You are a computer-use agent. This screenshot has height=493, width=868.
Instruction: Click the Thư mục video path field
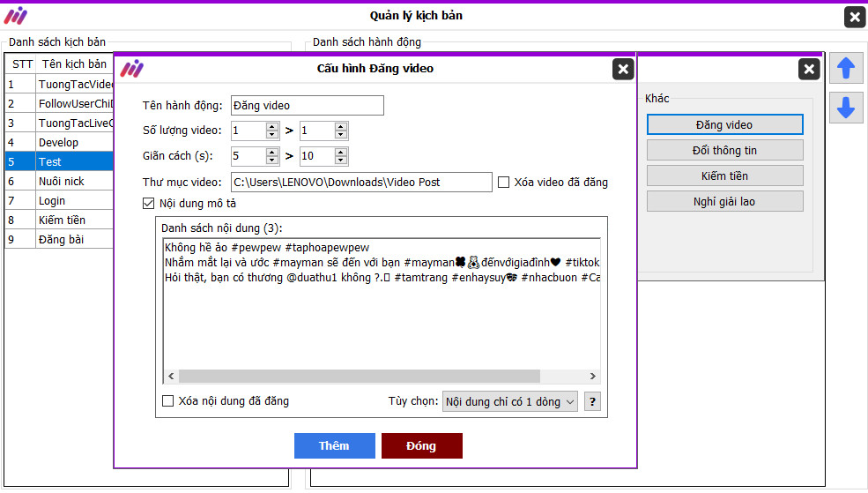click(x=361, y=183)
